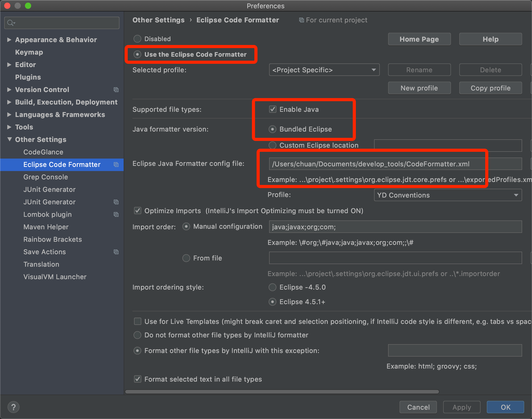Toggle the Enable Java checkbox

pyautogui.click(x=272, y=109)
